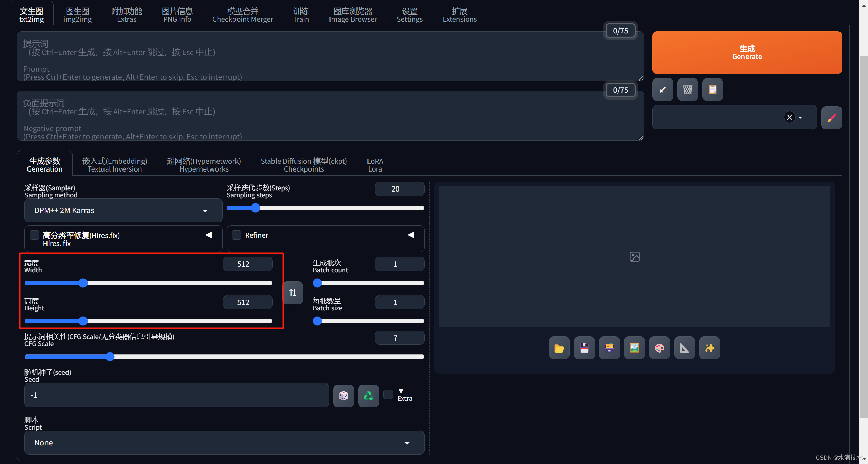The height and width of the screenshot is (464, 868).
Task: Click the page vertical scrollbar
Action: tap(864, 238)
